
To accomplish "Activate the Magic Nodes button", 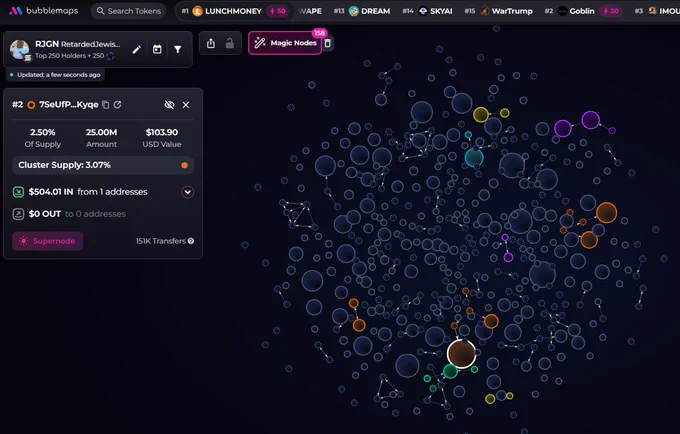I will 285,43.
